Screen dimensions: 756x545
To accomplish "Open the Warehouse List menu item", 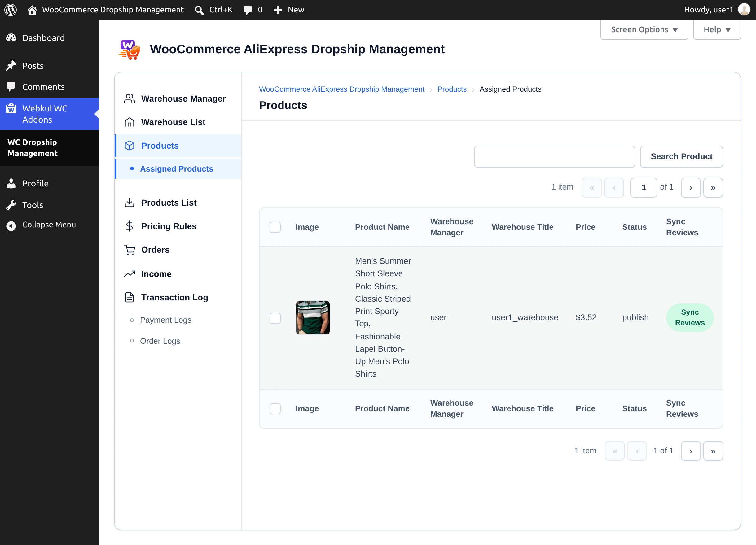I will click(x=178, y=122).
